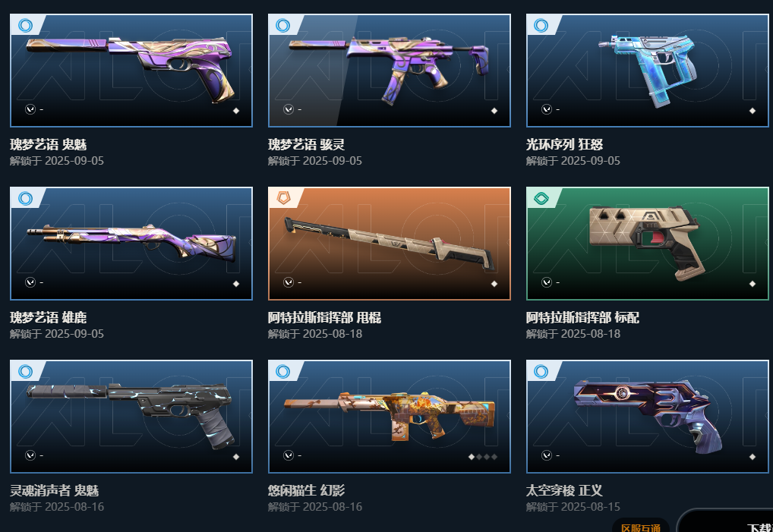Click the Valorant points icon on 瑰梦艺语 骇灵
The width and height of the screenshot is (773, 532).
pyautogui.click(x=289, y=109)
